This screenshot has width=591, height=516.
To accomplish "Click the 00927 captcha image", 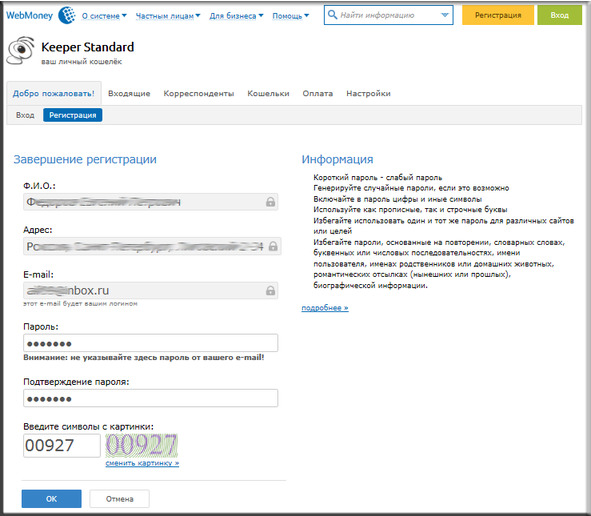I will pos(141,445).
